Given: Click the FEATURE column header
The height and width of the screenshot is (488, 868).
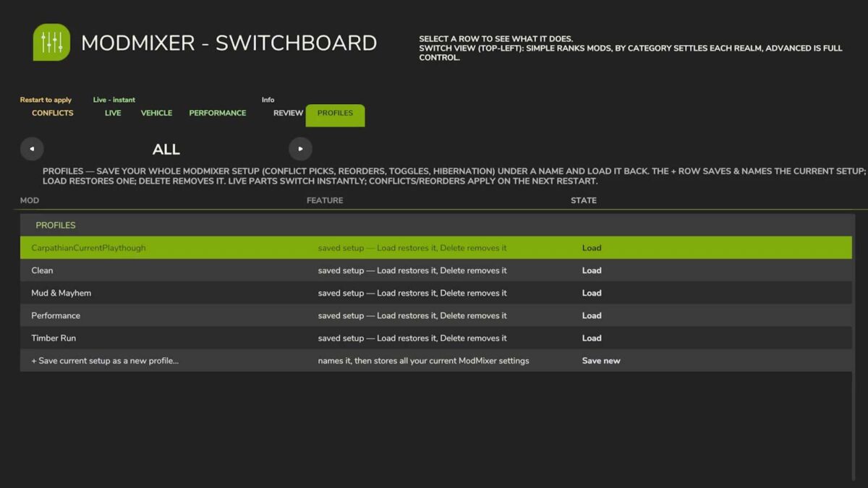Looking at the screenshot, I should pyautogui.click(x=325, y=200).
